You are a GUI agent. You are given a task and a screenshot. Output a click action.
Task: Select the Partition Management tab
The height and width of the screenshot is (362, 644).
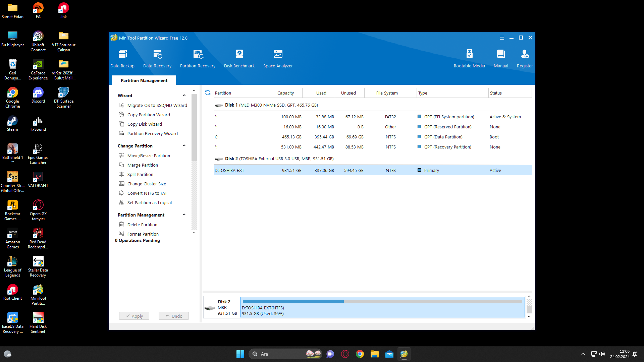point(144,80)
